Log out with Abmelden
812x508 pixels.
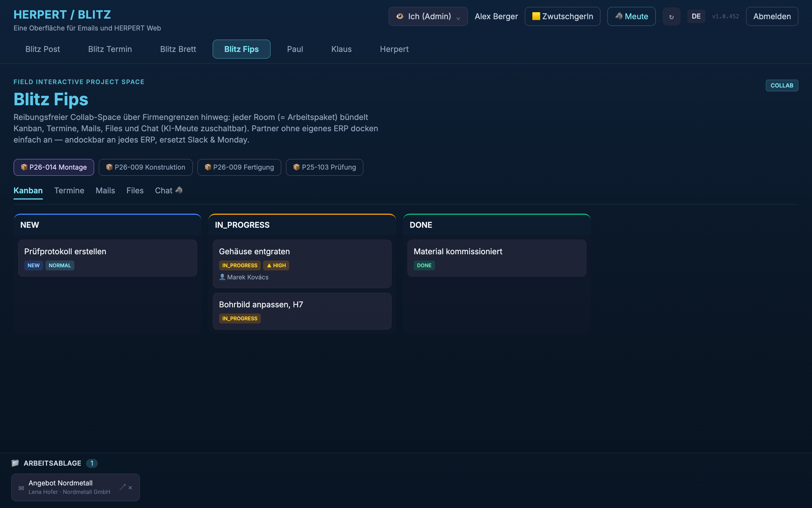[x=772, y=16]
